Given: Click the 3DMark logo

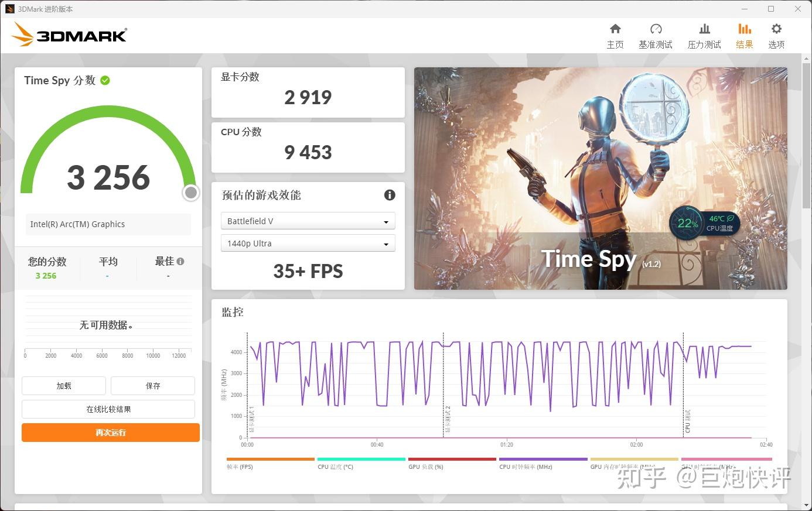Looking at the screenshot, I should pyautogui.click(x=69, y=35).
